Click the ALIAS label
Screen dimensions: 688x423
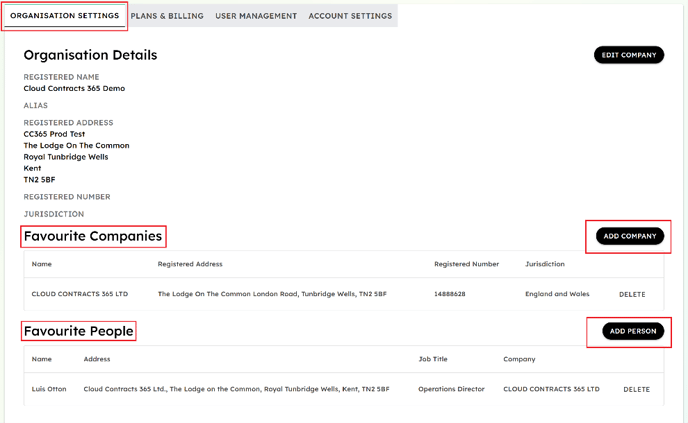[36, 105]
